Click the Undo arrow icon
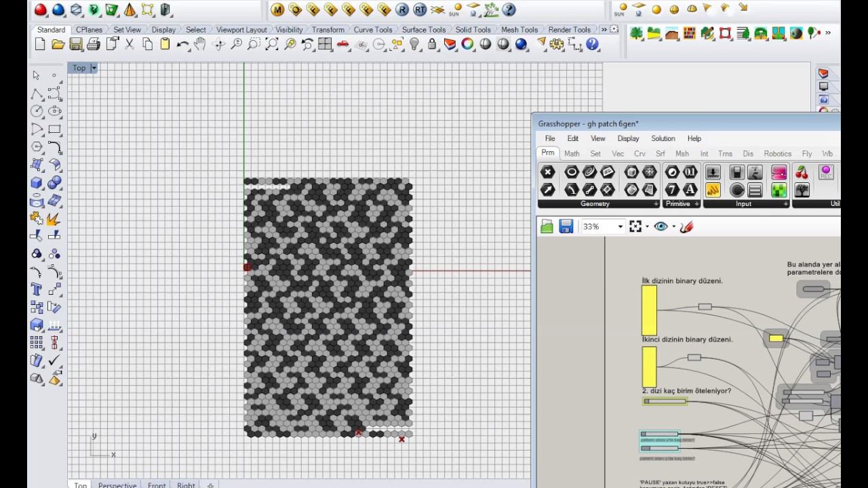Image resolution: width=868 pixels, height=488 pixels. 182,44
